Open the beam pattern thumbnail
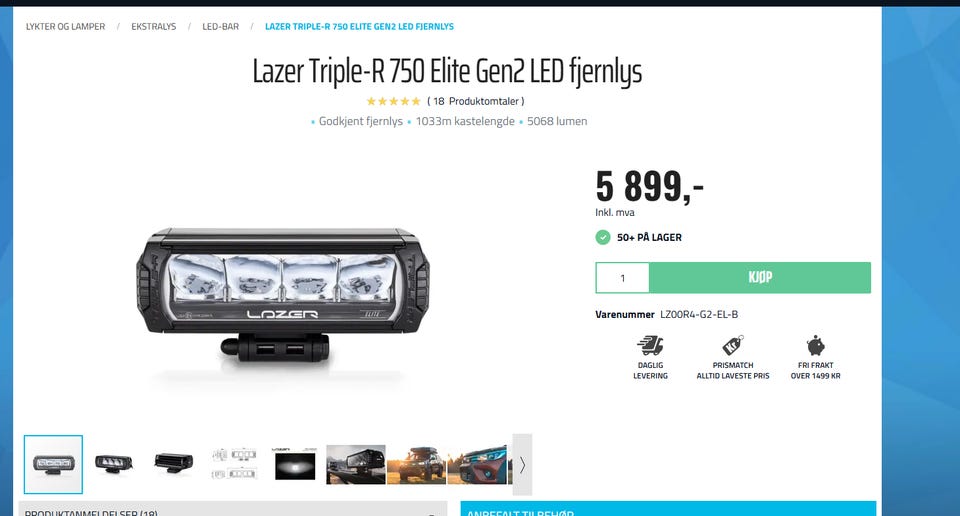Screen dimensions: 960x516 click(294, 465)
